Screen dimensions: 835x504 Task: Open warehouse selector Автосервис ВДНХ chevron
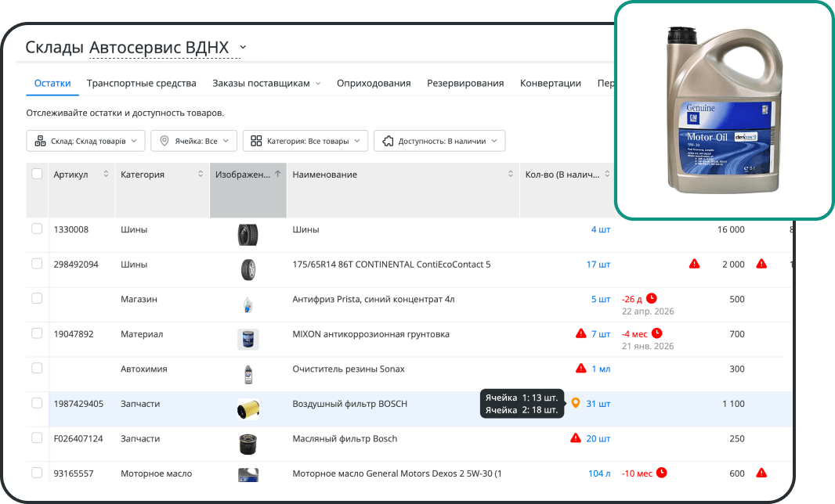click(x=243, y=47)
